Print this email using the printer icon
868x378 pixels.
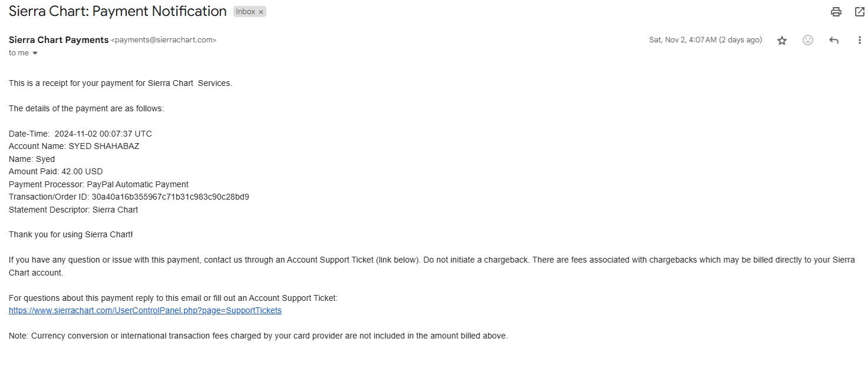[x=836, y=12]
